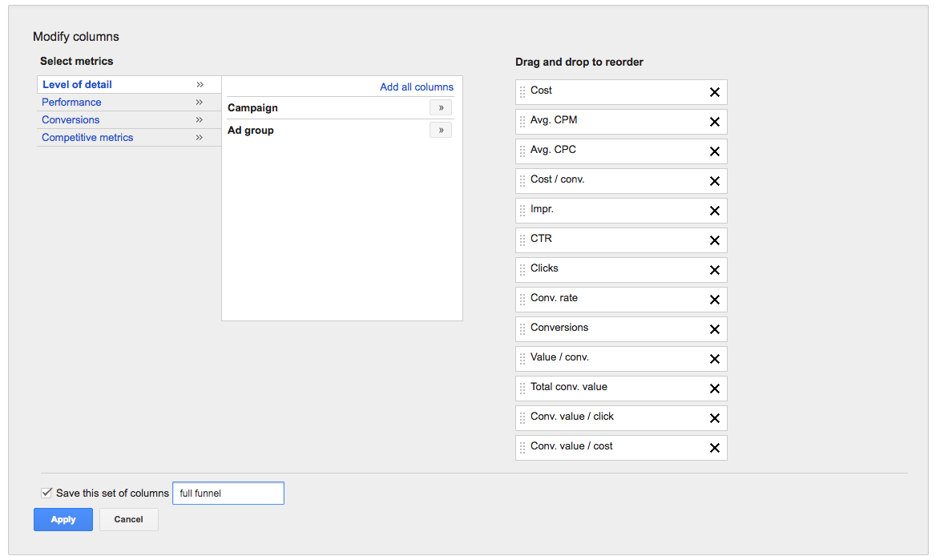Add the Campaign column using its arrow button
This screenshot has width=936, height=560.
(440, 107)
